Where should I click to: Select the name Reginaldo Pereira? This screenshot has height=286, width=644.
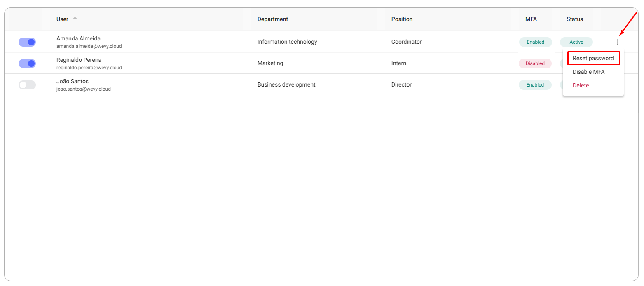pos(79,60)
